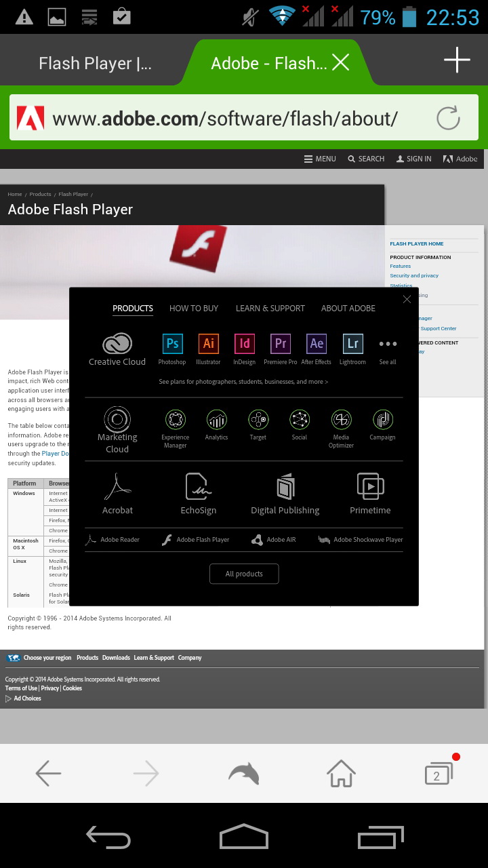Image resolution: width=488 pixels, height=868 pixels.
Task: Tap the Dolphin browser menu icon
Action: click(243, 773)
